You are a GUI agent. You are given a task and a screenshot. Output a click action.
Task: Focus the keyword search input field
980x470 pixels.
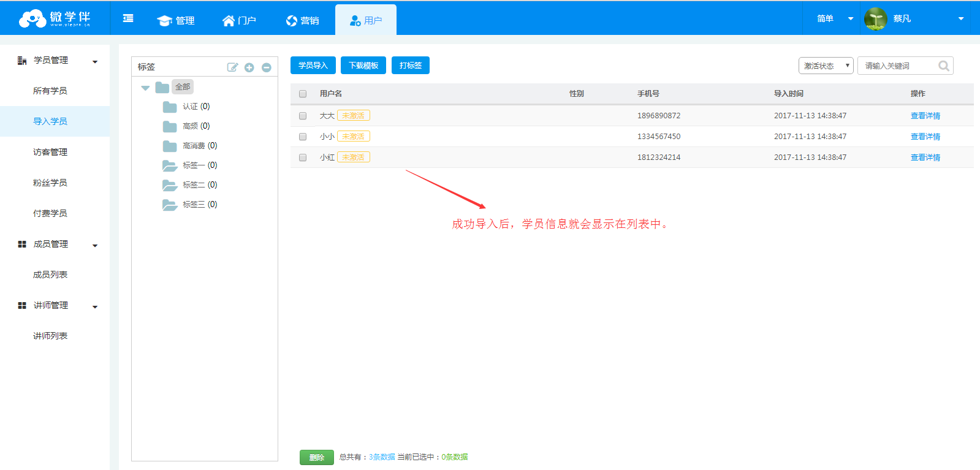click(x=898, y=66)
